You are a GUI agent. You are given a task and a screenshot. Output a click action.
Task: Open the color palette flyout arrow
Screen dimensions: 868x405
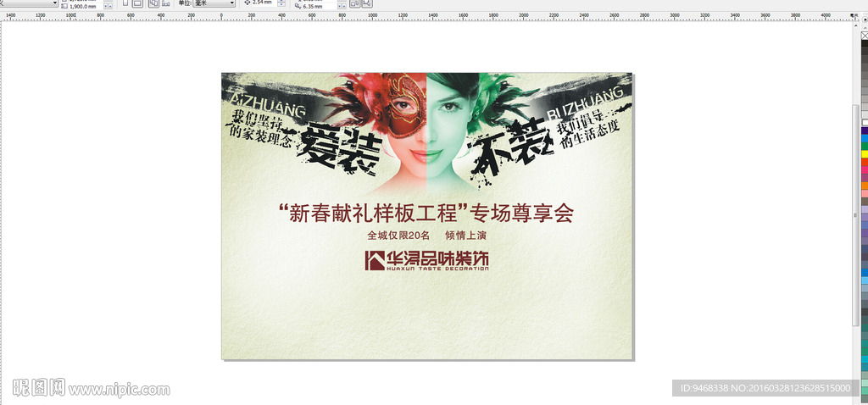[865, 19]
